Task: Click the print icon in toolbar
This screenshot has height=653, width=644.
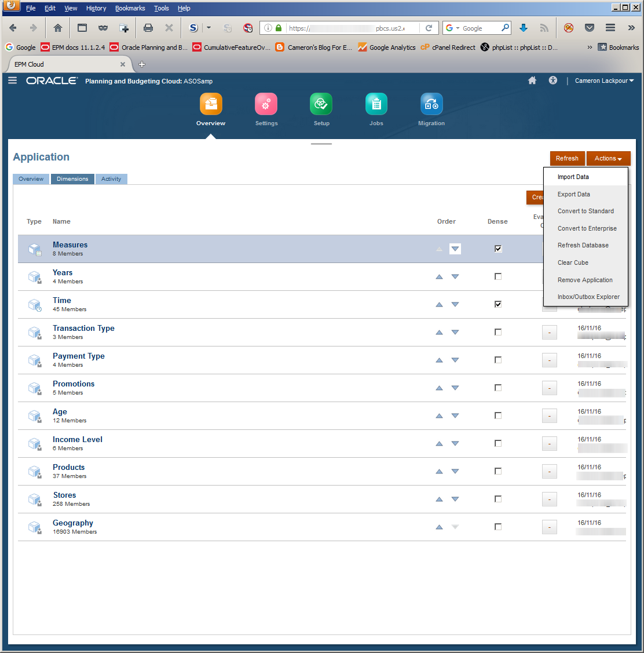Action: tap(148, 28)
